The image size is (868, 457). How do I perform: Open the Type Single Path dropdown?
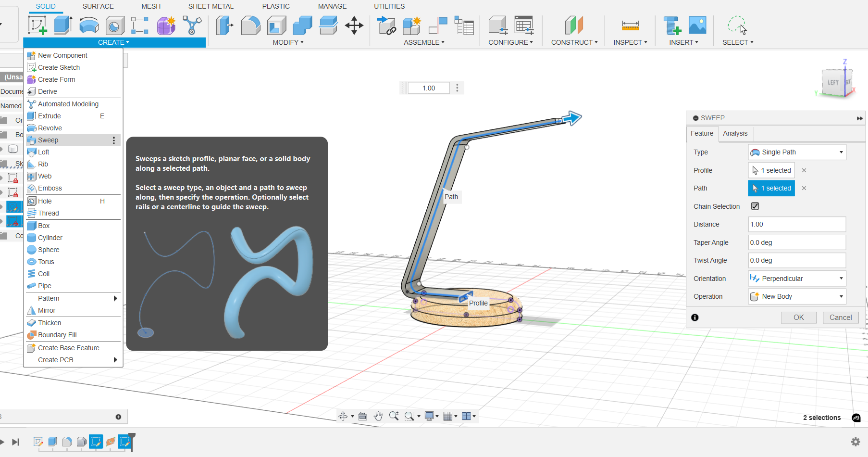pyautogui.click(x=797, y=152)
